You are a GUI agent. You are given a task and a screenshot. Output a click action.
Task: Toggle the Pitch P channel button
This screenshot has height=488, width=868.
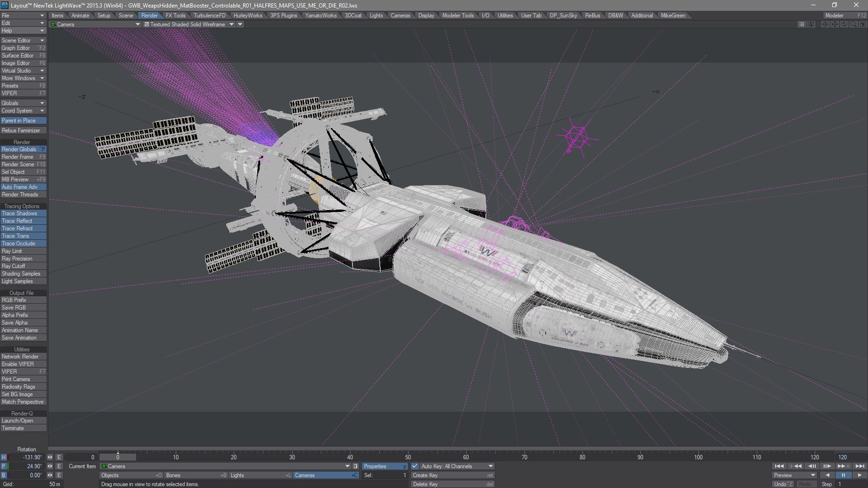click(x=4, y=466)
